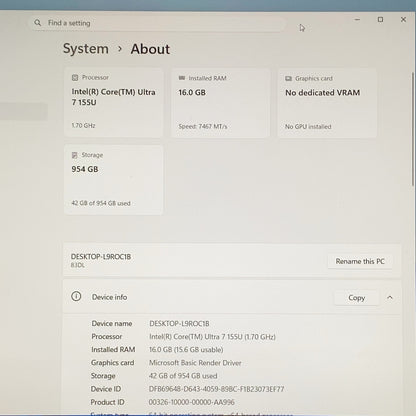Select 16.0 GB (15.6 GB usable) text
This screenshot has height=416, width=416.
[x=186, y=350]
